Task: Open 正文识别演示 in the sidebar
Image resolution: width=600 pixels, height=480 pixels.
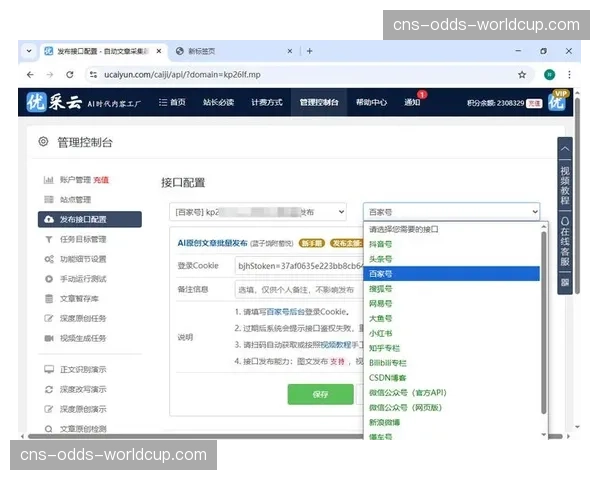Action: pos(83,369)
